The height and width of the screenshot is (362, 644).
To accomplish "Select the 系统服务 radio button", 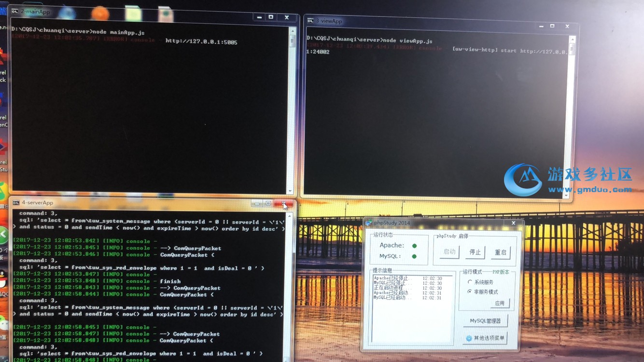I will [470, 282].
